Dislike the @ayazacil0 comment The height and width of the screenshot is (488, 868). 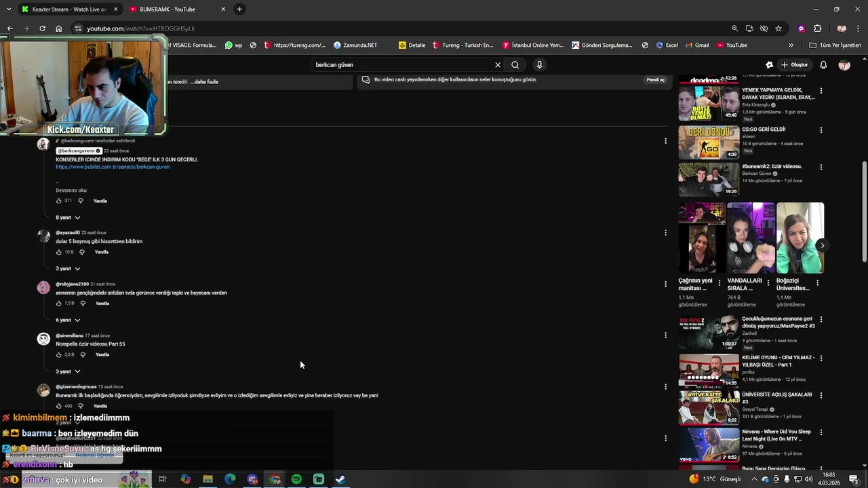82,252
